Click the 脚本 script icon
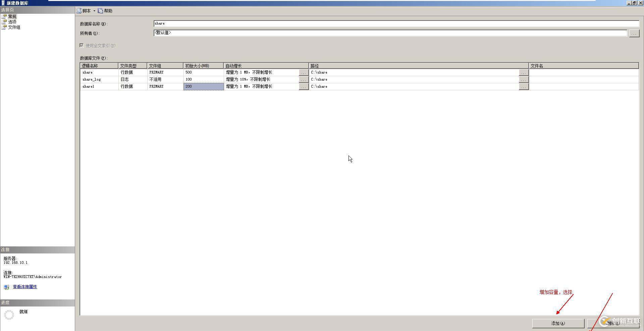 tap(79, 11)
